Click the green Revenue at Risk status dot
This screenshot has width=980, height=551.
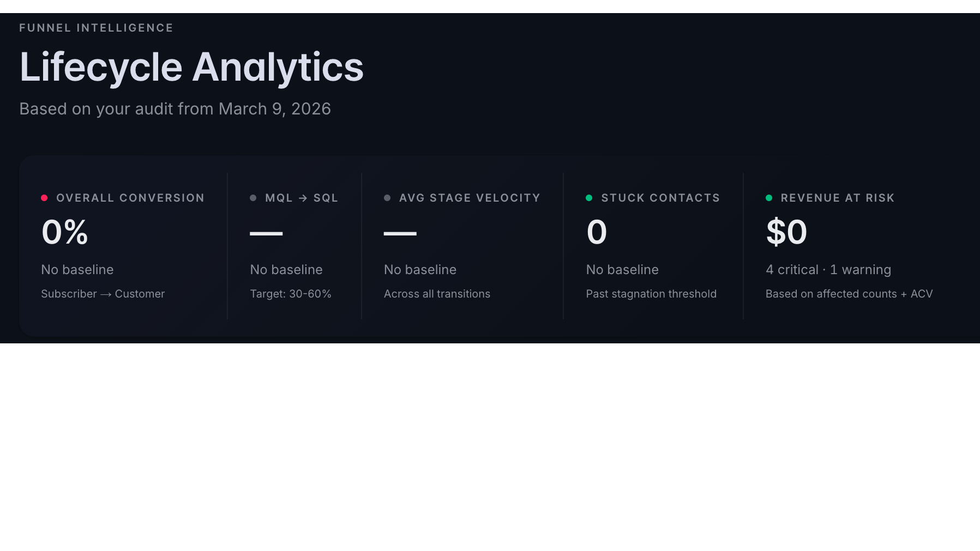[x=769, y=198]
